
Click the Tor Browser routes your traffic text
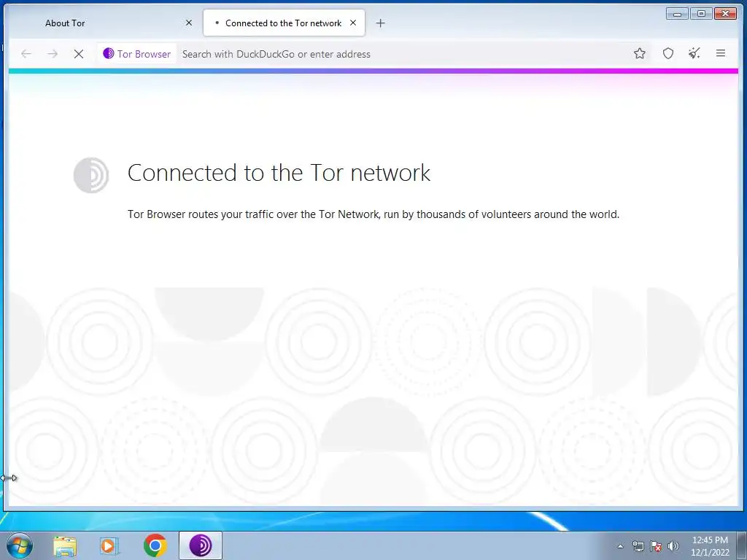pyautogui.click(x=373, y=214)
